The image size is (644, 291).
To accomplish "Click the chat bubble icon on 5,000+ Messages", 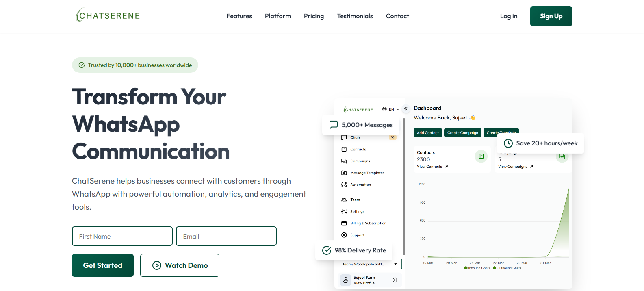I will tap(334, 125).
